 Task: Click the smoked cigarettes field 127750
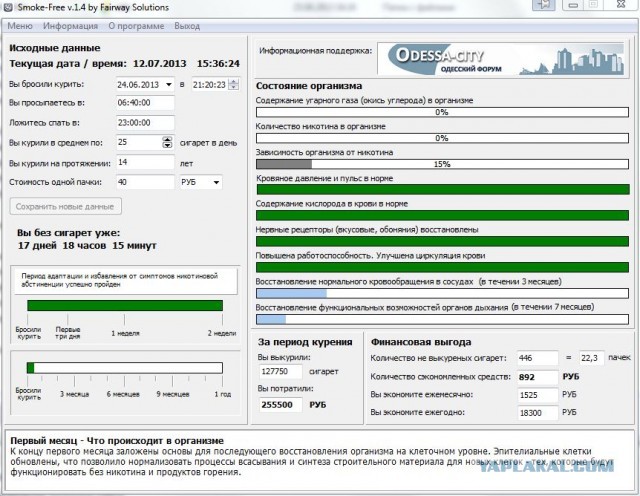pos(280,371)
